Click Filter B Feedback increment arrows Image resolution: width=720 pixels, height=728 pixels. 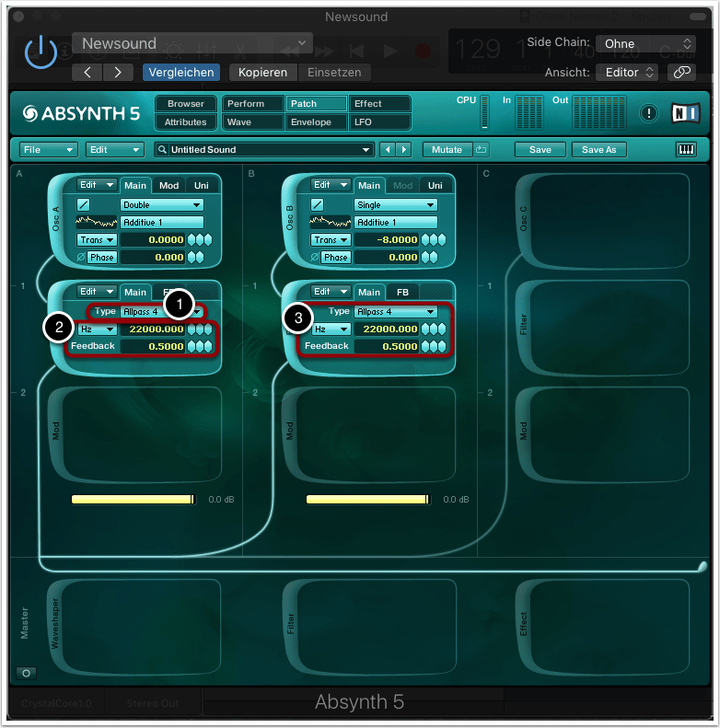434,346
